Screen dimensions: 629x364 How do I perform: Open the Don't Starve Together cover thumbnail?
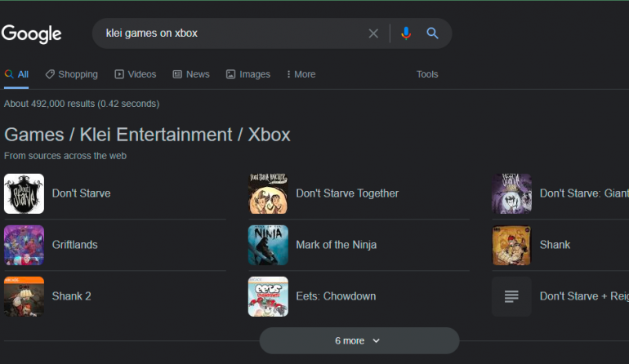[268, 193]
